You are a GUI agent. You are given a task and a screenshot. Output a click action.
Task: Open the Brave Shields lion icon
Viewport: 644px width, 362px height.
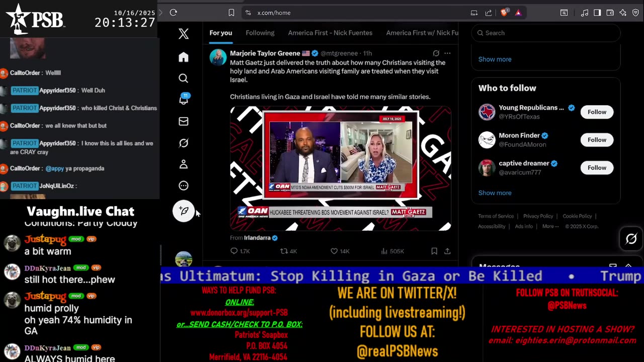point(504,13)
